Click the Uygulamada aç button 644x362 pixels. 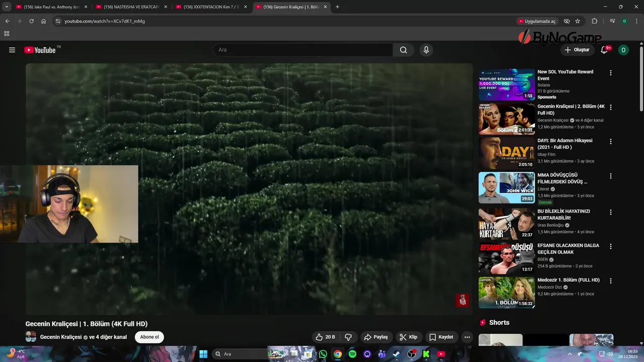click(537, 21)
